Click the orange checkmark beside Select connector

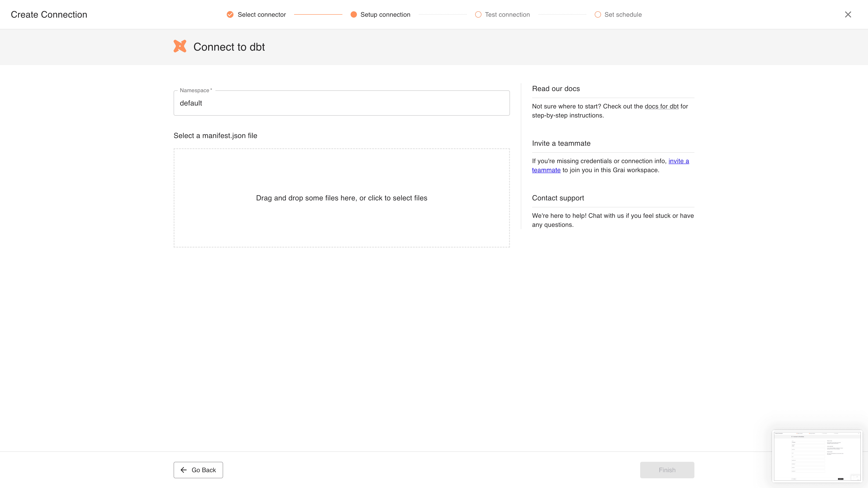click(230, 14)
